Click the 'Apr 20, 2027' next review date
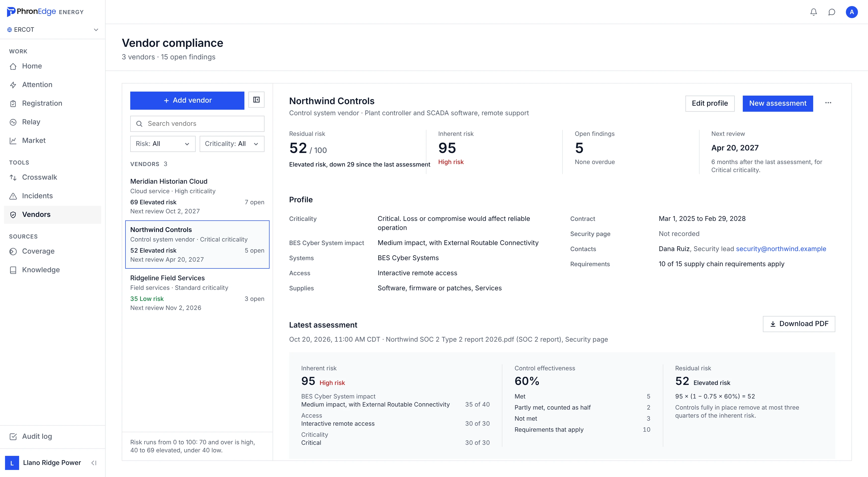 [735, 148]
